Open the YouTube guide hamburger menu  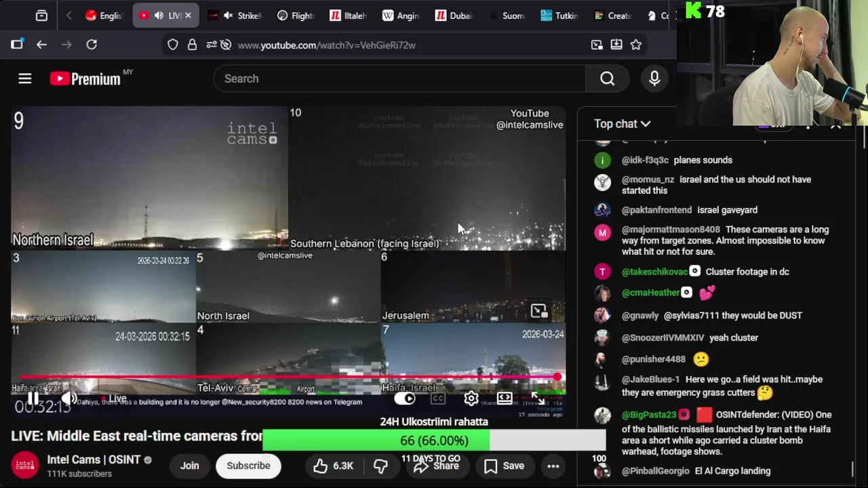click(25, 79)
